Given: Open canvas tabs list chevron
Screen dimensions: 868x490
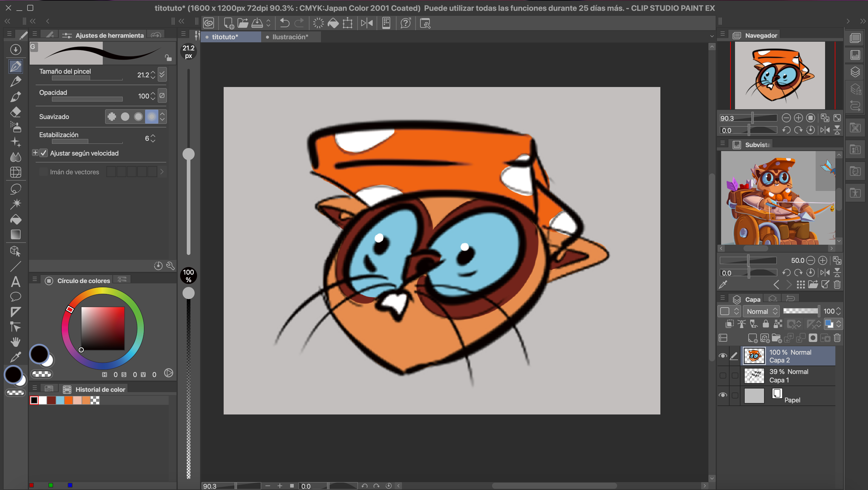Looking at the screenshot, I should tap(712, 36).
